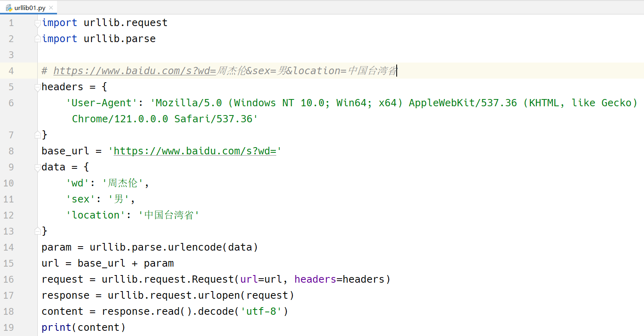This screenshot has width=644, height=336.
Task: Click 'Mozilla/5.0' in the User-Agent string
Action: [x=189, y=103]
